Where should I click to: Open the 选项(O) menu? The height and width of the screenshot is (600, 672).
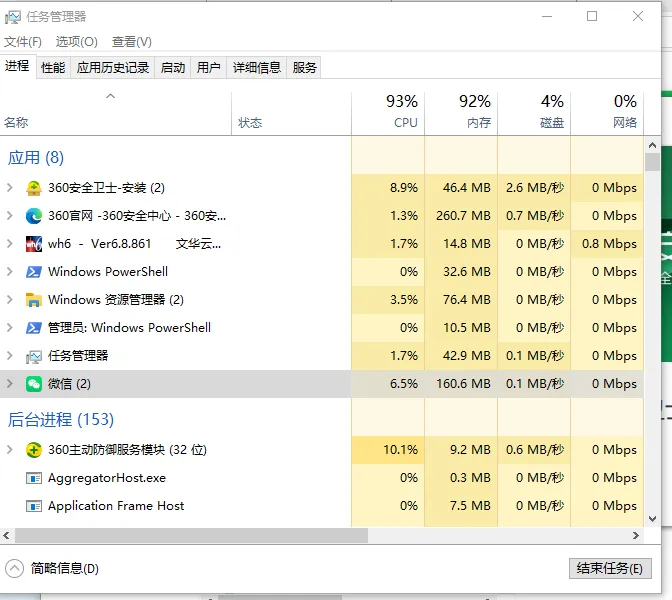click(77, 42)
